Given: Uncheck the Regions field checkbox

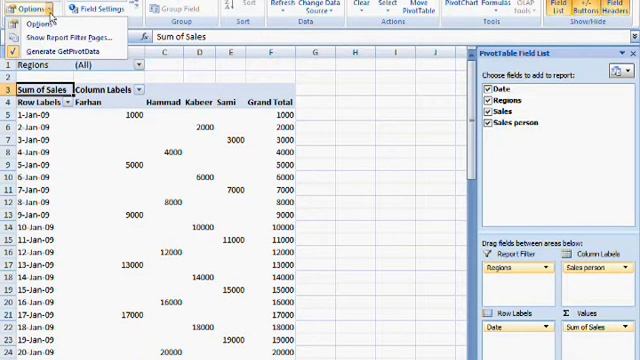Looking at the screenshot, I should tap(488, 100).
